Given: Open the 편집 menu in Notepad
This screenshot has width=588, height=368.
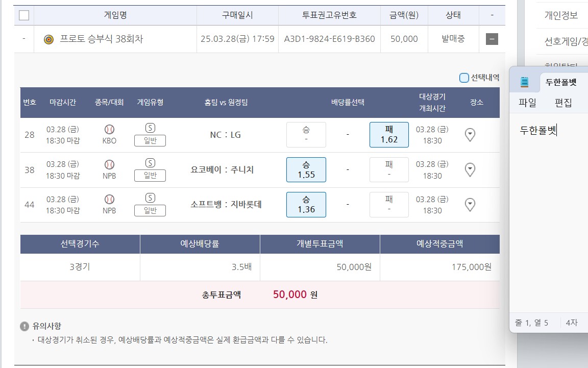Looking at the screenshot, I should (563, 103).
